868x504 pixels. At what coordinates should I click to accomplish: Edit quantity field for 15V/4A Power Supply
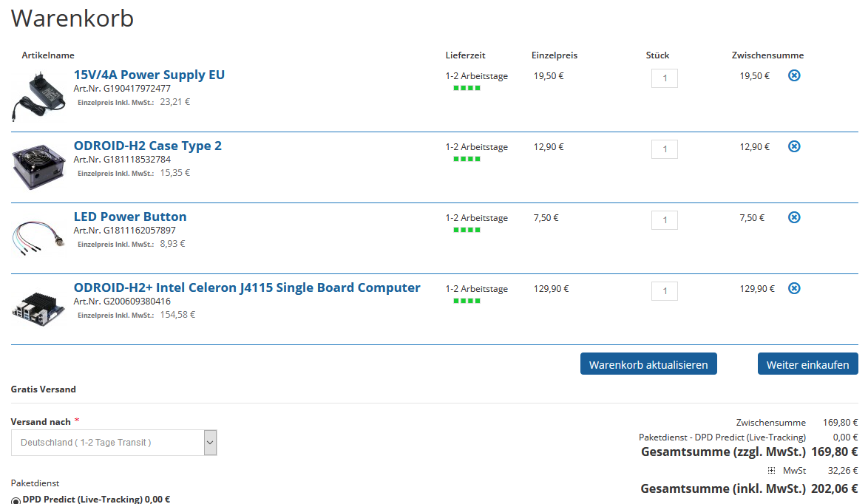click(x=664, y=78)
